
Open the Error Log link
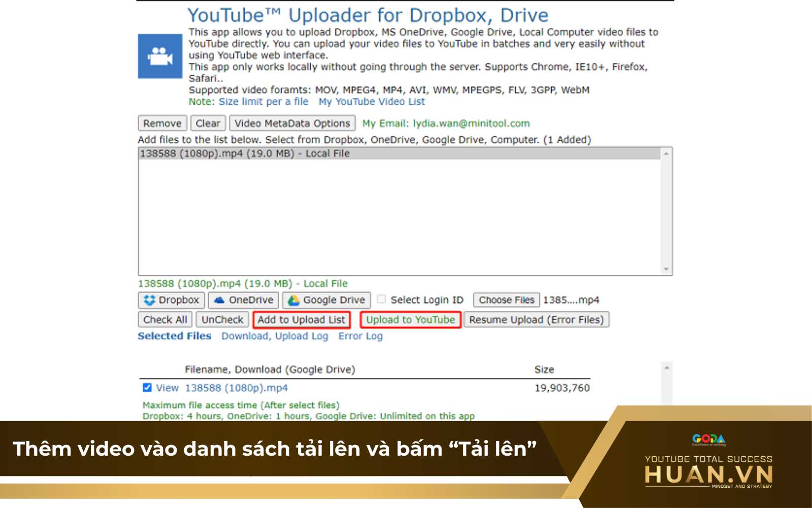[360, 336]
